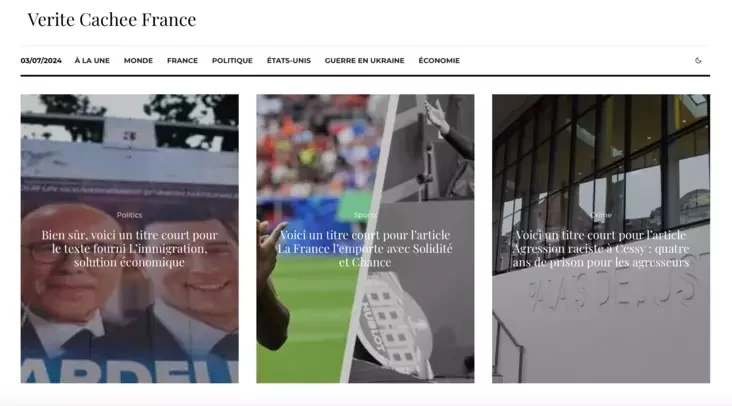732x406 pixels.
Task: Read the L'immigration, solution économique article
Action: click(x=129, y=249)
